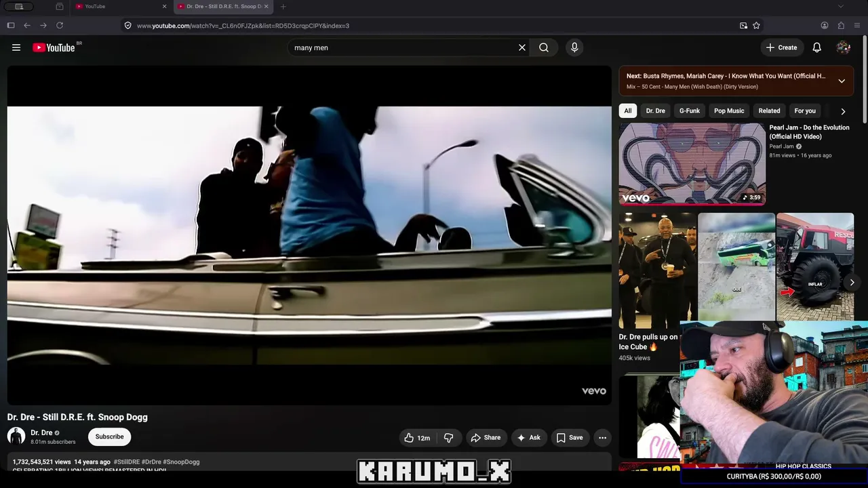Toggle the browser sidebar panel icon
This screenshot has width=868, height=488.
pyautogui.click(x=11, y=26)
